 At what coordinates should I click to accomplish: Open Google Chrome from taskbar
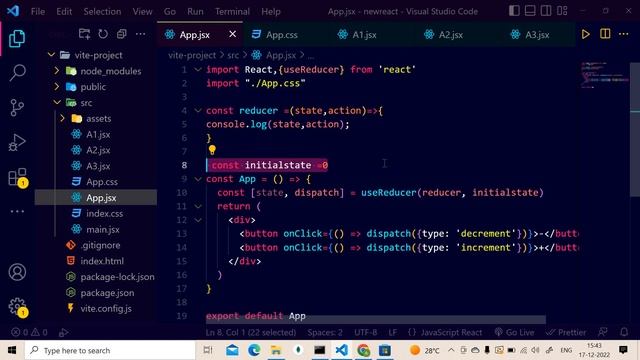click(x=363, y=350)
